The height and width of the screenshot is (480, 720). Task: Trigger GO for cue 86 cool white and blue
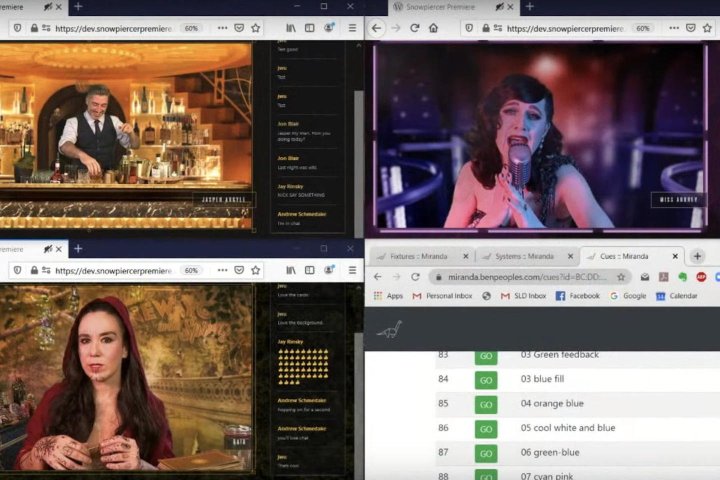(486, 429)
